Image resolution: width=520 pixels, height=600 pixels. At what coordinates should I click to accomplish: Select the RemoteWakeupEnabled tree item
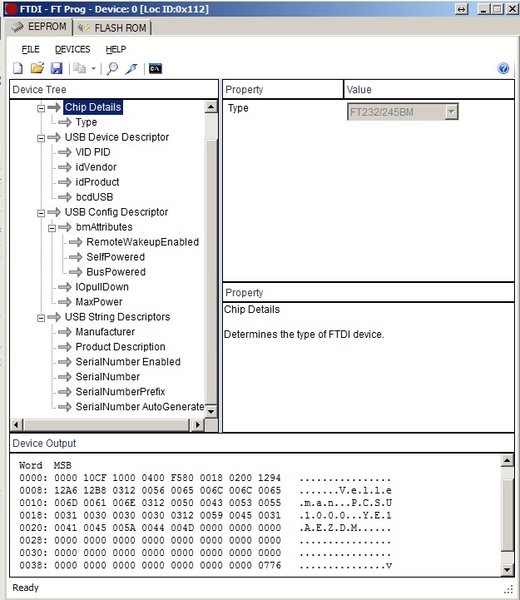click(142, 242)
